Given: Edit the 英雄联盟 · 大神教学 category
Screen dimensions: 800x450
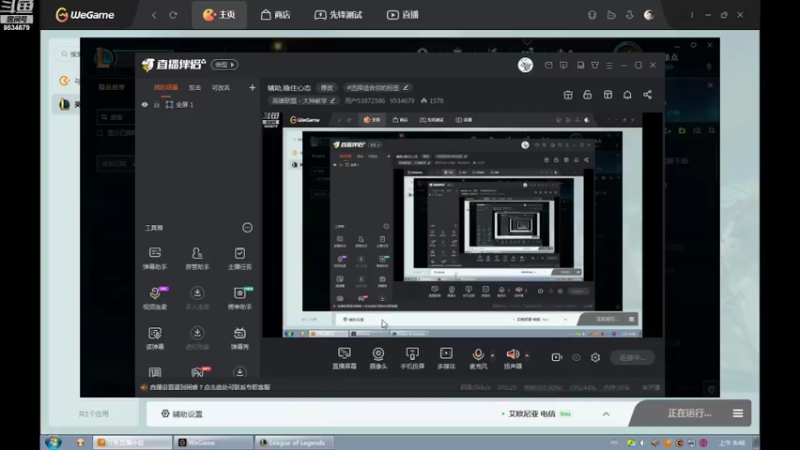Looking at the screenshot, I should coord(304,101).
